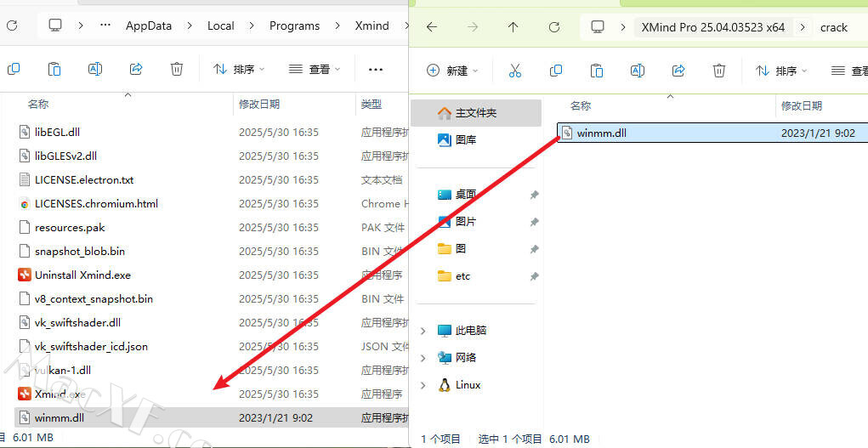The height and width of the screenshot is (448, 868).
Task: Open 排序 sort dropdown in left window
Action: [239, 69]
